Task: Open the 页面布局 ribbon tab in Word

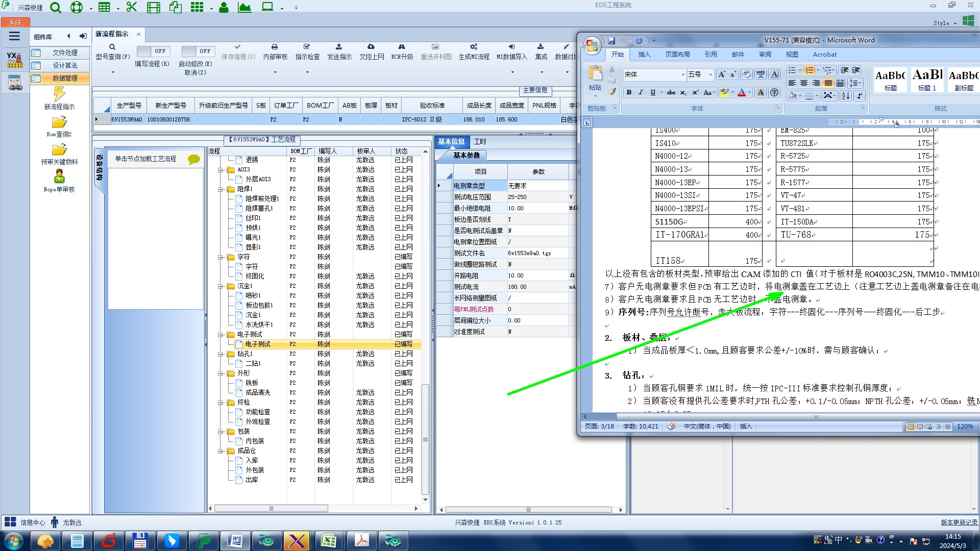Action: (x=677, y=55)
